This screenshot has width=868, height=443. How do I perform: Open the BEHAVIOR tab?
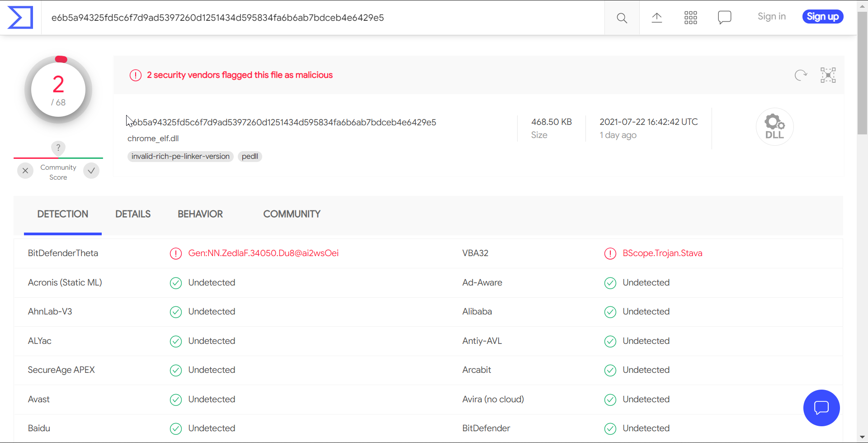pyautogui.click(x=200, y=214)
